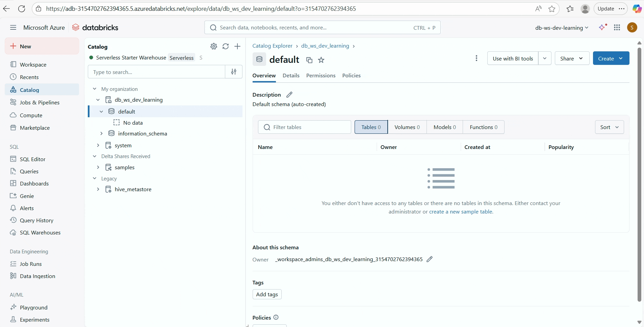Click the New button

tap(42, 46)
